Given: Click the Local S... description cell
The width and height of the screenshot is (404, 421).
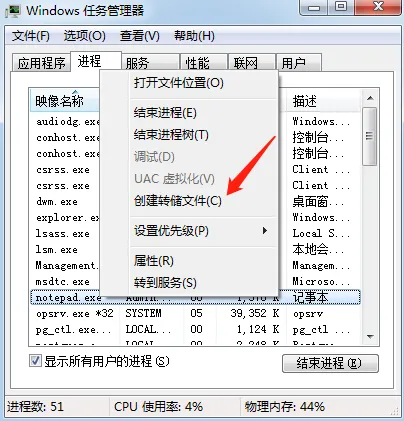Looking at the screenshot, I should pyautogui.click(x=321, y=234).
